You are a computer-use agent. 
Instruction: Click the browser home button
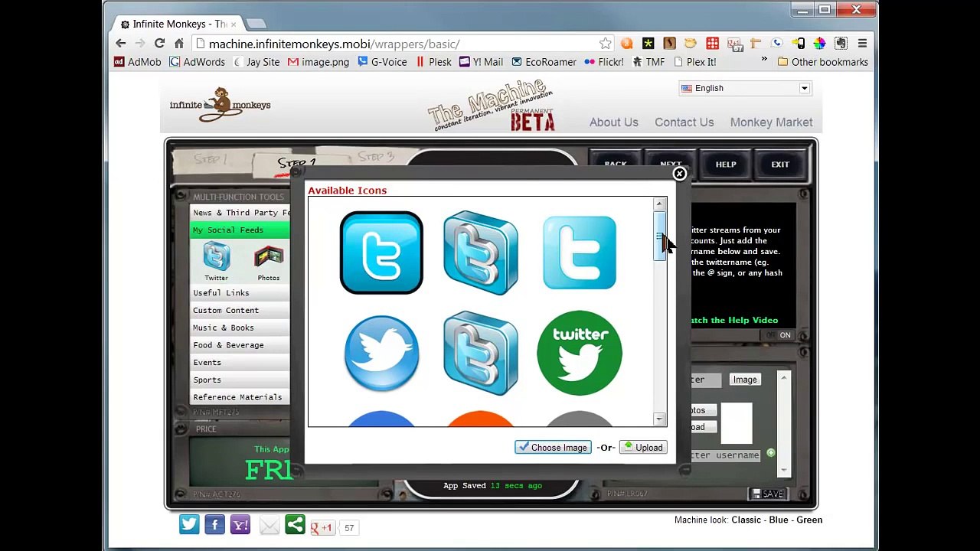click(x=179, y=44)
